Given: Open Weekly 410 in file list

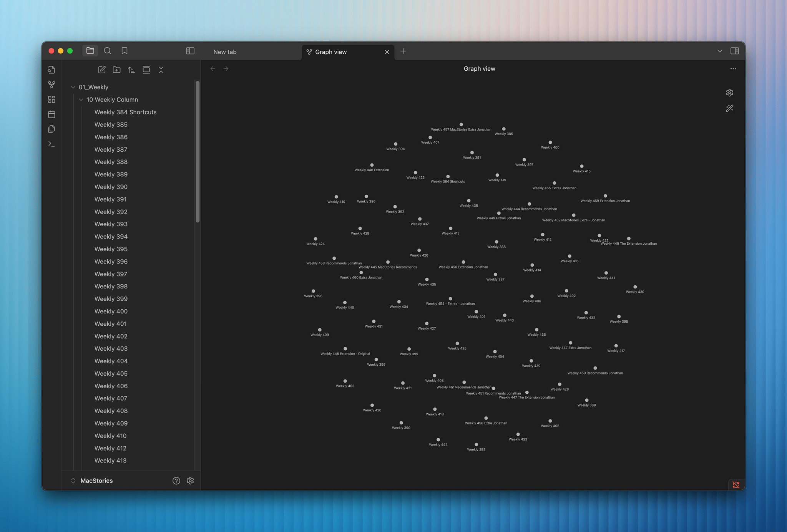Looking at the screenshot, I should pos(110,436).
